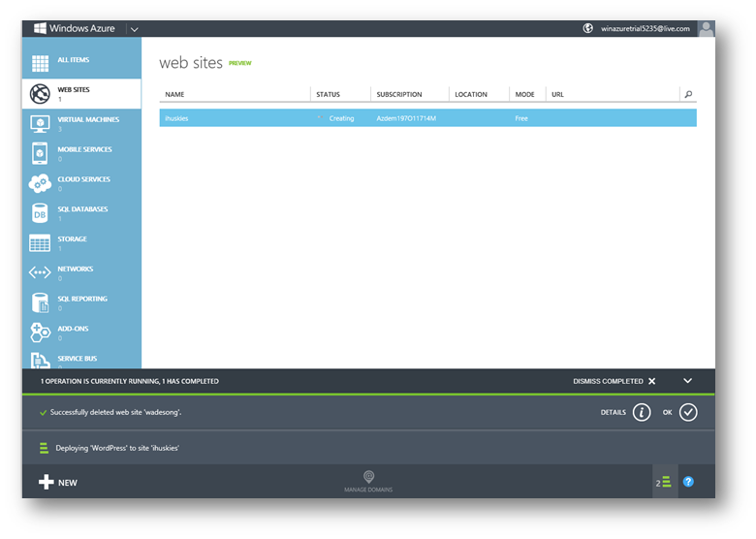The height and width of the screenshot is (539, 756).
Task: Click the SQL Reporting cylinder icon
Action: [x=40, y=302]
